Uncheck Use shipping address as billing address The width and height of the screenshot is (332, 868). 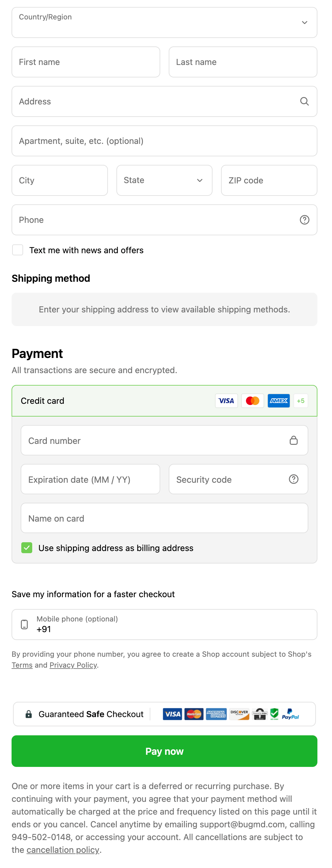pyautogui.click(x=26, y=548)
